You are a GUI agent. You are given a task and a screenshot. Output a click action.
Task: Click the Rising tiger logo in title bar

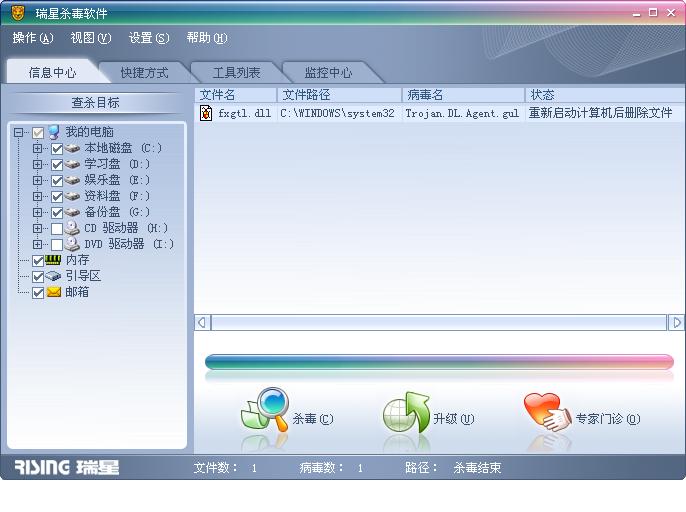coord(18,13)
